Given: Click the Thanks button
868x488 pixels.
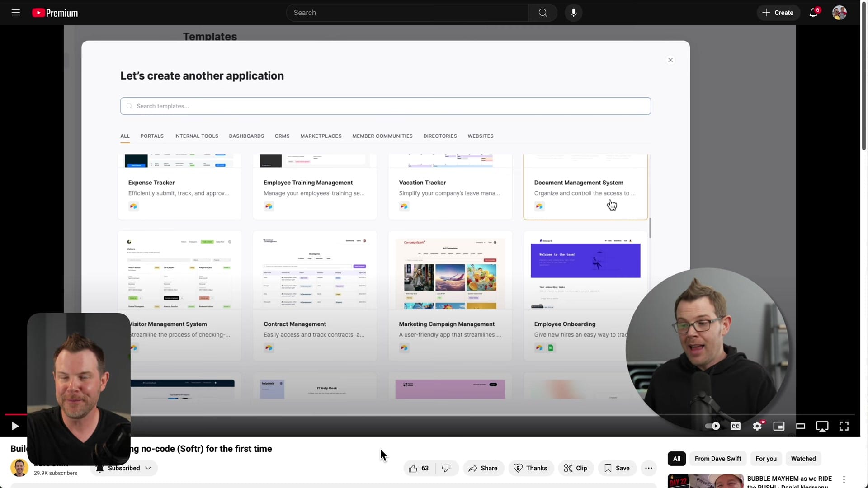Looking at the screenshot, I should pyautogui.click(x=531, y=468).
